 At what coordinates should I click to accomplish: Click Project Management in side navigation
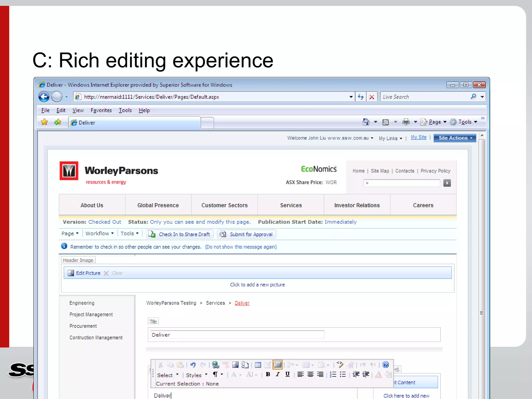[x=91, y=314]
